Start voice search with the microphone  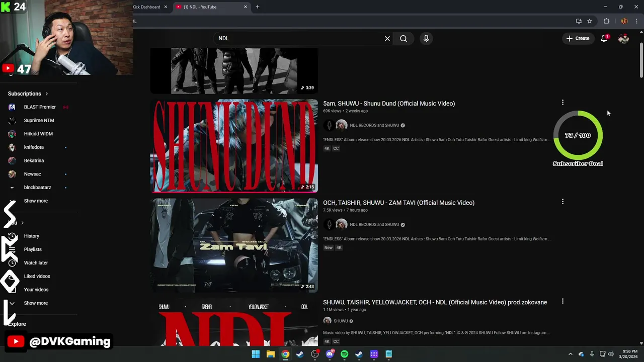point(426,38)
